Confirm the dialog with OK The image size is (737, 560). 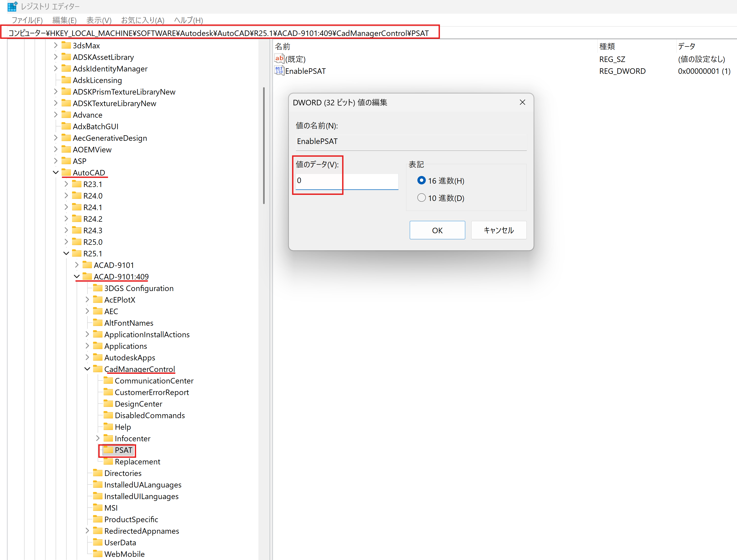tap(437, 230)
